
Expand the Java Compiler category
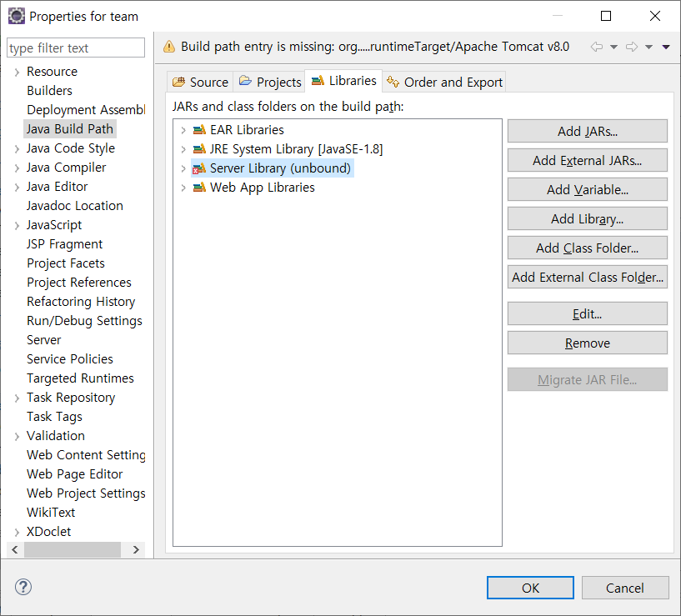tap(17, 168)
